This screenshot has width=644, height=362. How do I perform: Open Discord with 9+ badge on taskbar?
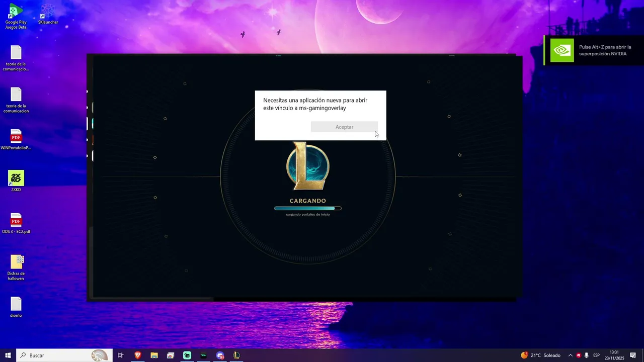click(220, 355)
